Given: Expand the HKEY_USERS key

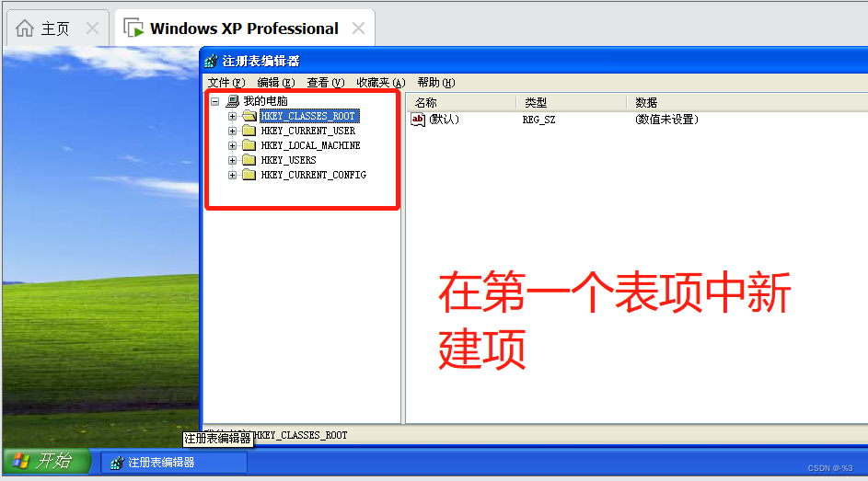Looking at the screenshot, I should point(233,160).
